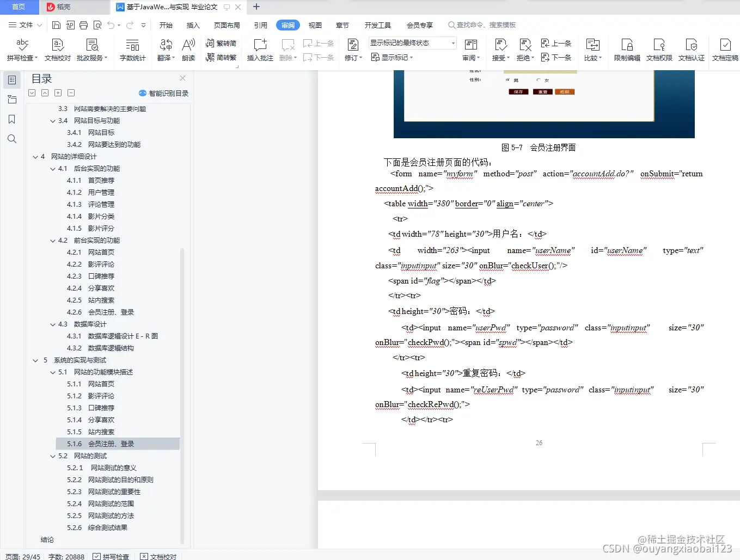
Task: Toggle 拼写检查 in the status bar
Action: (111, 556)
